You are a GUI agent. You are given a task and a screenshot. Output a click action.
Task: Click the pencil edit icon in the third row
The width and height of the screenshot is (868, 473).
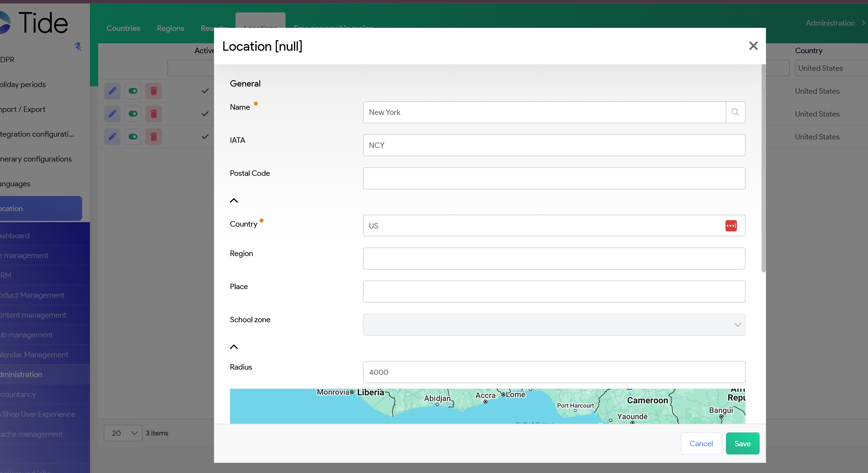point(112,137)
